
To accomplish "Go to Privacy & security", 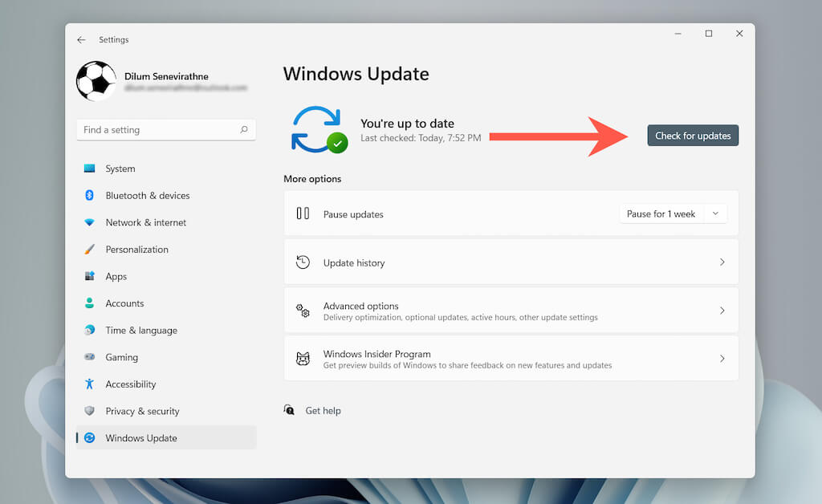I will [165, 411].
